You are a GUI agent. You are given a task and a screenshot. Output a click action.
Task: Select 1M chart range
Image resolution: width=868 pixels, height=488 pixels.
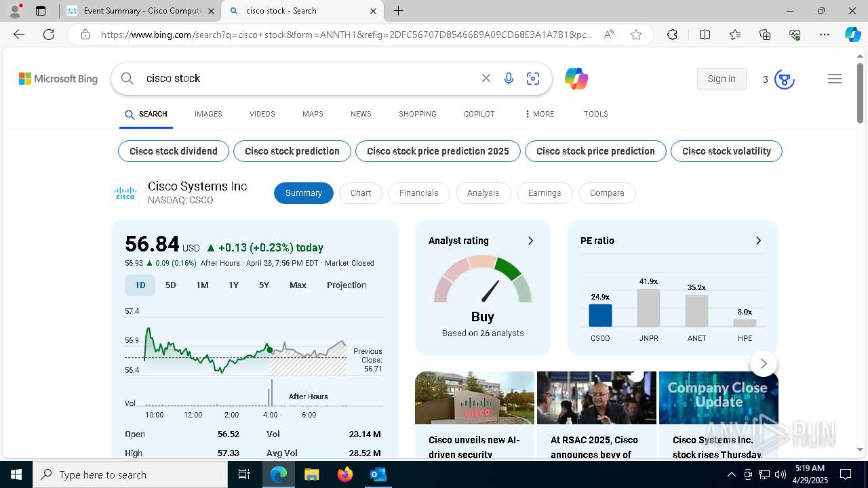[x=202, y=285]
